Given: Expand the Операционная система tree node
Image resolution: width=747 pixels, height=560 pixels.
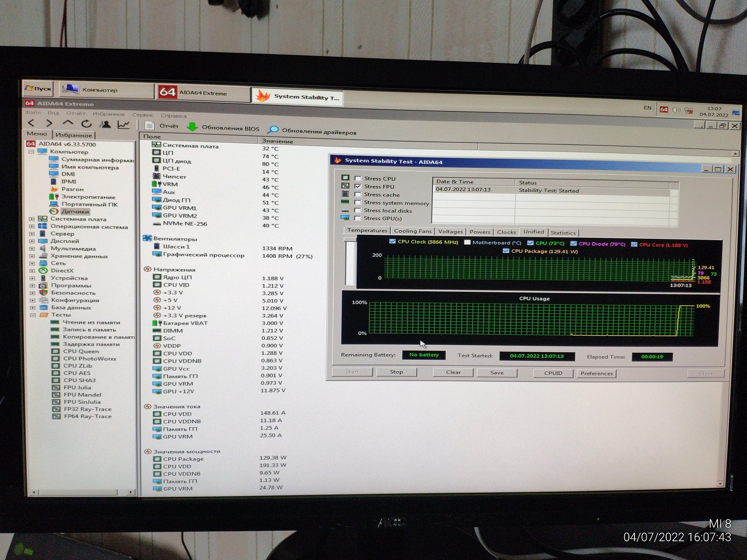Looking at the screenshot, I should click(32, 226).
